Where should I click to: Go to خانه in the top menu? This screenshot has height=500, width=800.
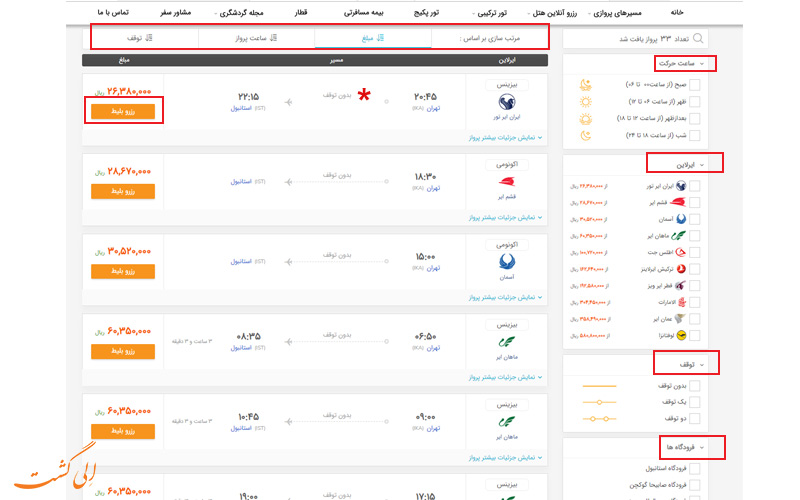[677, 12]
